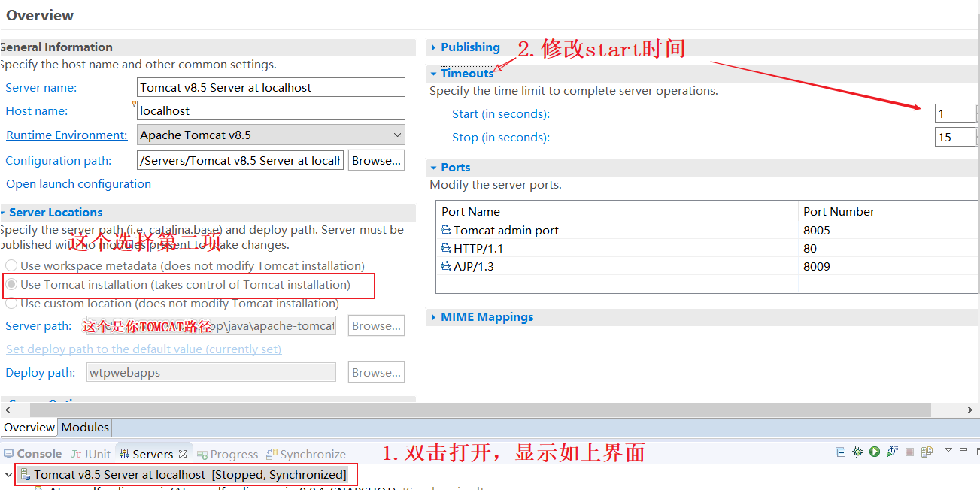
Task: Select the Overview editor tab
Action: point(29,428)
